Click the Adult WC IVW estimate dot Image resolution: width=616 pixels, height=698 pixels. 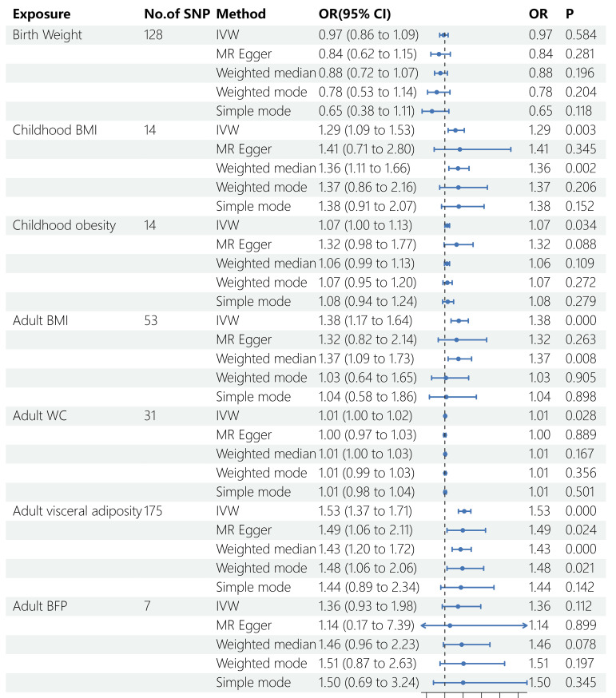(x=445, y=416)
